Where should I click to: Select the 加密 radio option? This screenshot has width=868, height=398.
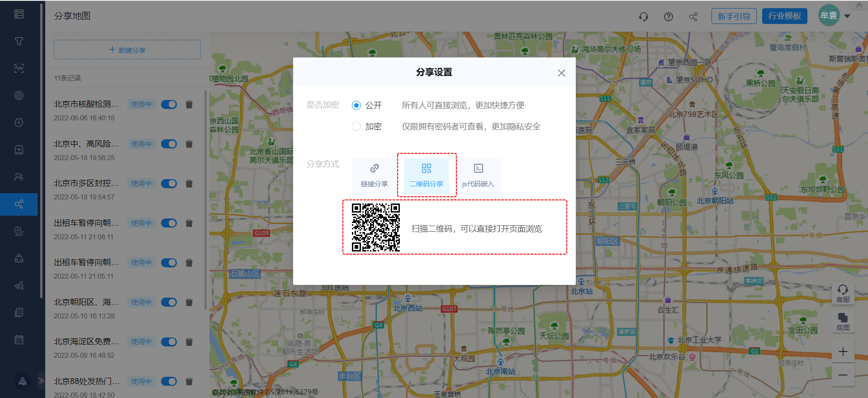tap(356, 127)
